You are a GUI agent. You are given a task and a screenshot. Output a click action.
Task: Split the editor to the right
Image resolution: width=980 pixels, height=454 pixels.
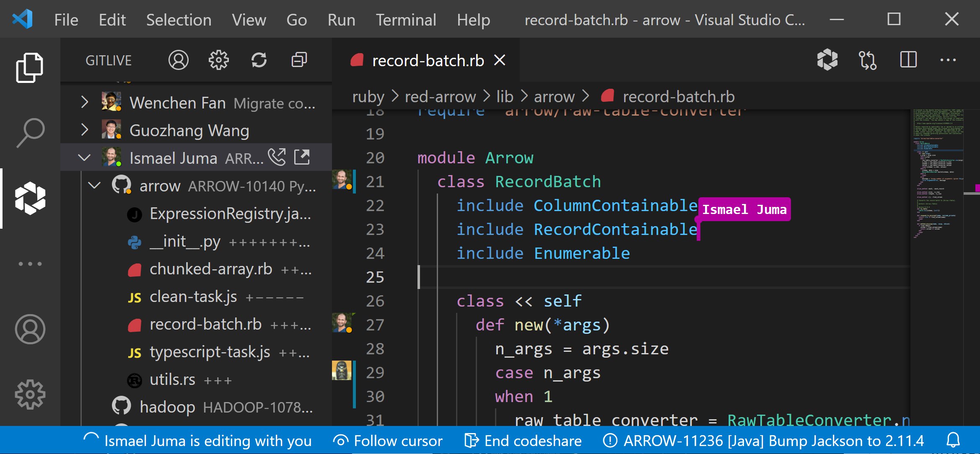pos(908,60)
